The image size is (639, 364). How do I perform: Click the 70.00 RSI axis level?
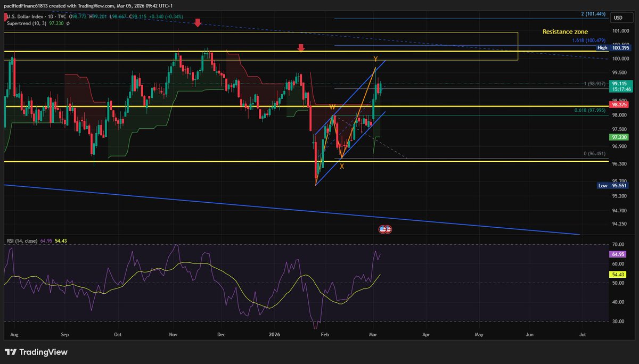pos(618,245)
